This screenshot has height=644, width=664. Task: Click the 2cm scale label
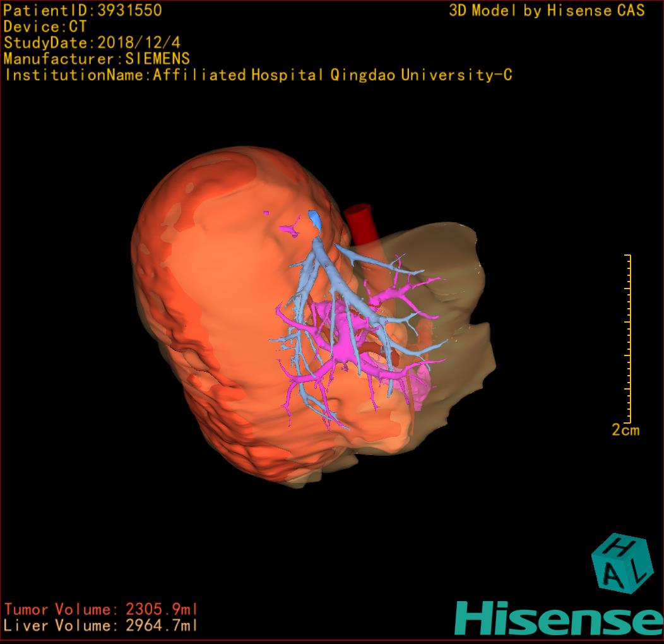click(x=625, y=430)
